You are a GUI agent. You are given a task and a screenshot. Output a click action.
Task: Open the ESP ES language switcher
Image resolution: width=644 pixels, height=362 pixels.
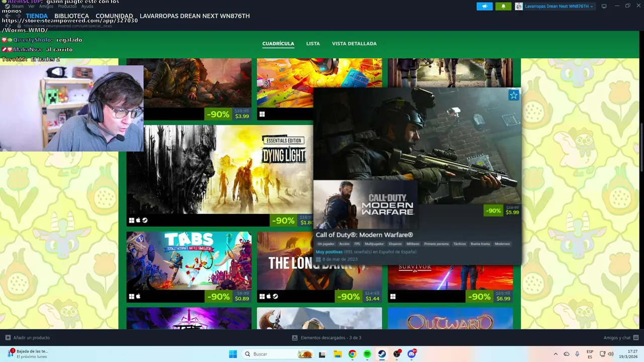pyautogui.click(x=590, y=354)
